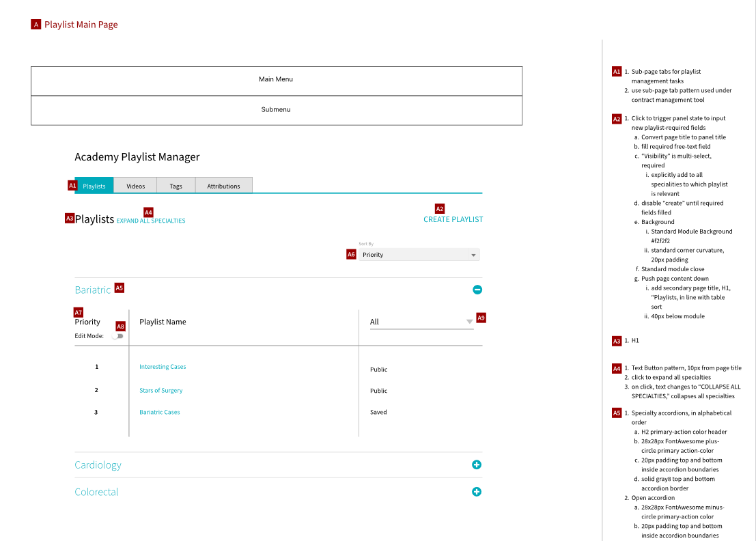Expand Colorectal with the plus-circle icon
This screenshot has height=541, width=756.
pyautogui.click(x=477, y=492)
